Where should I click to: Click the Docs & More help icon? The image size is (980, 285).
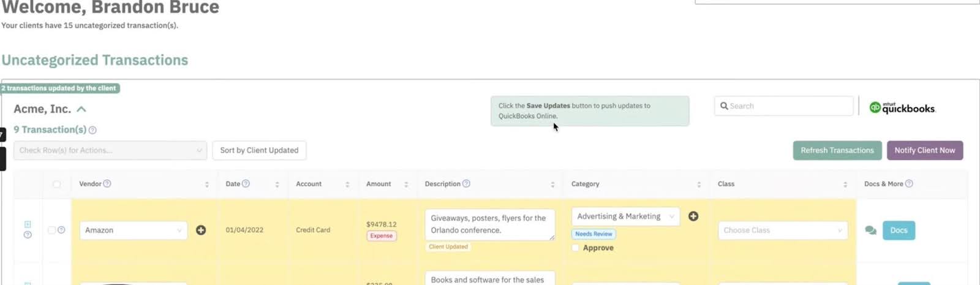(x=909, y=184)
